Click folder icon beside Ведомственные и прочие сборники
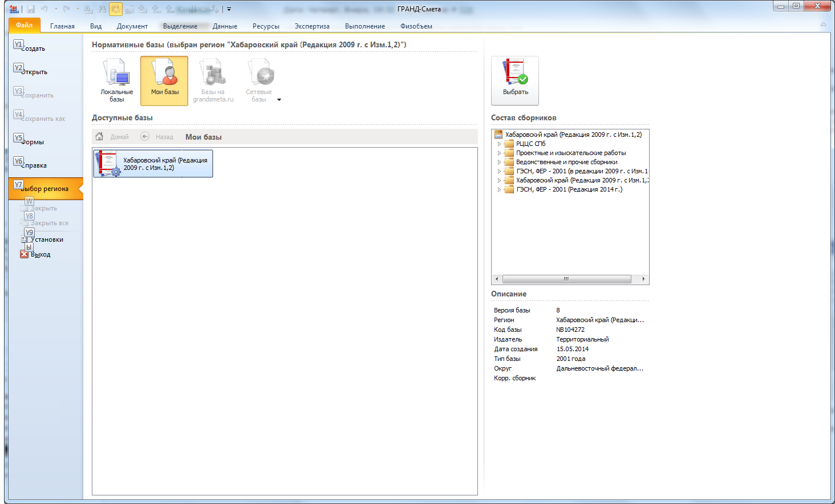This screenshot has height=504, width=835. [x=509, y=162]
